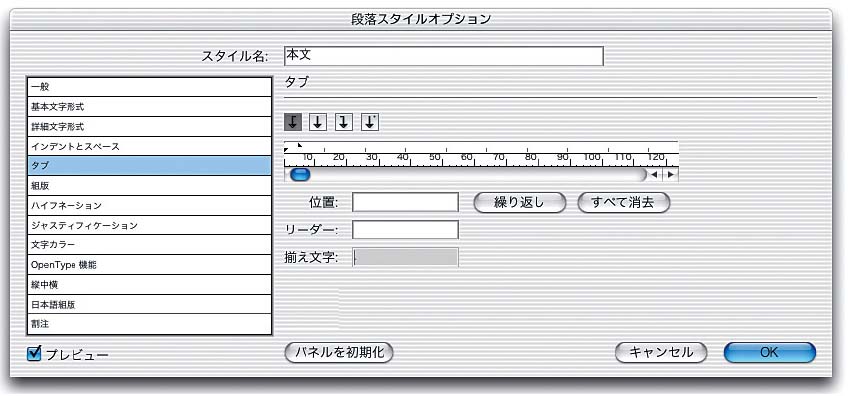Viewport: 849px width, 396px height.
Task: Open the 日本語組版 category
Action: pos(149,304)
